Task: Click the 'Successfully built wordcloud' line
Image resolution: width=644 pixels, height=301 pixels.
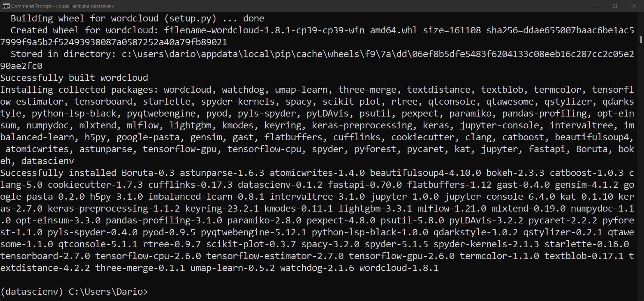Action: pyautogui.click(x=74, y=78)
